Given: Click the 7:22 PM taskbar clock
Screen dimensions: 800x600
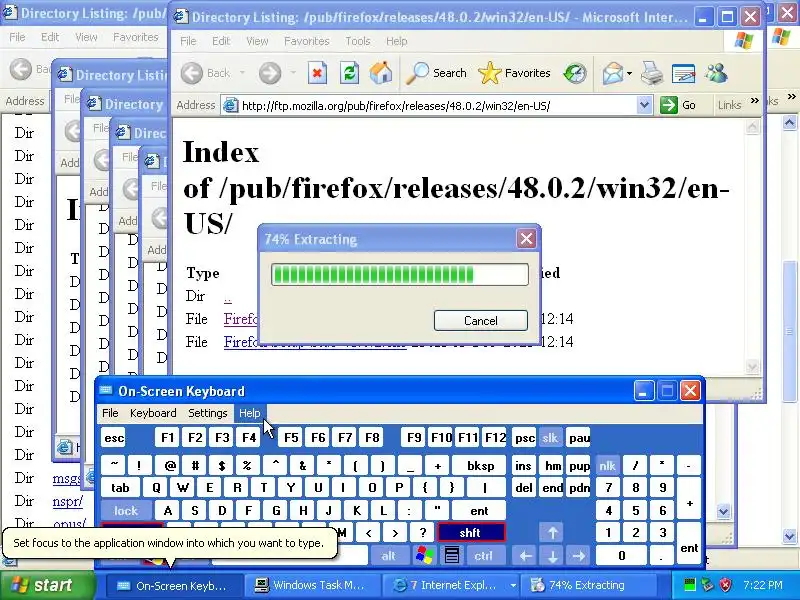Looking at the screenshot, I should [x=763, y=585].
